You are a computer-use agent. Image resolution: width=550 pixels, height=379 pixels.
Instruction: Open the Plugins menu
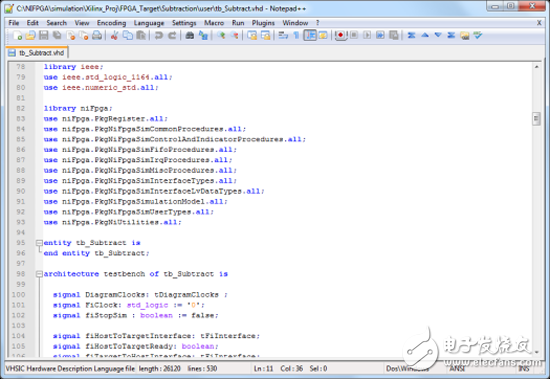(263, 23)
